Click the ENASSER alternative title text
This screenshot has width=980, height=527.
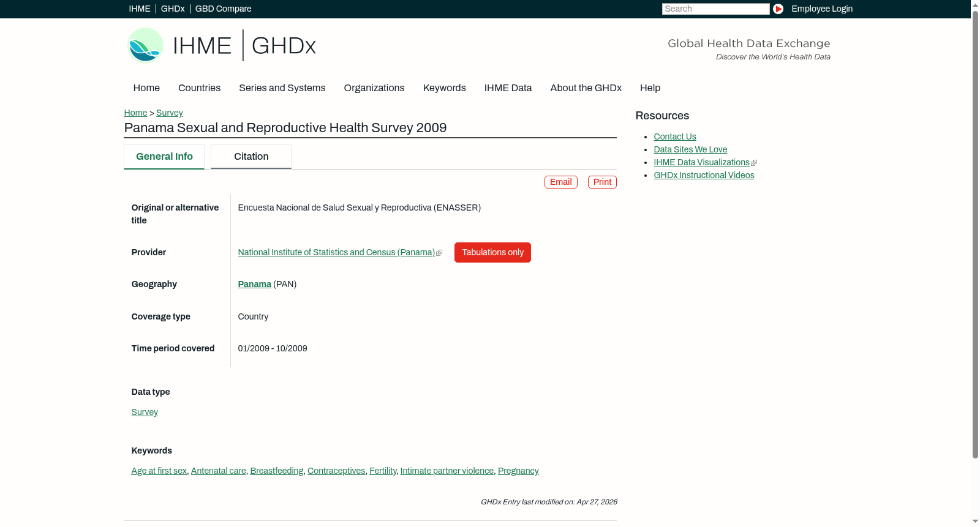(x=360, y=207)
